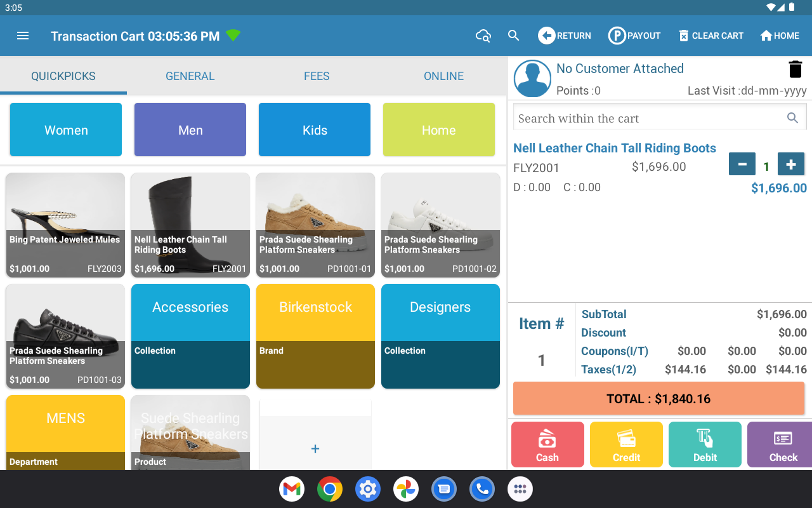Tap the trash can delete icon
812x508 pixels.
click(x=796, y=69)
